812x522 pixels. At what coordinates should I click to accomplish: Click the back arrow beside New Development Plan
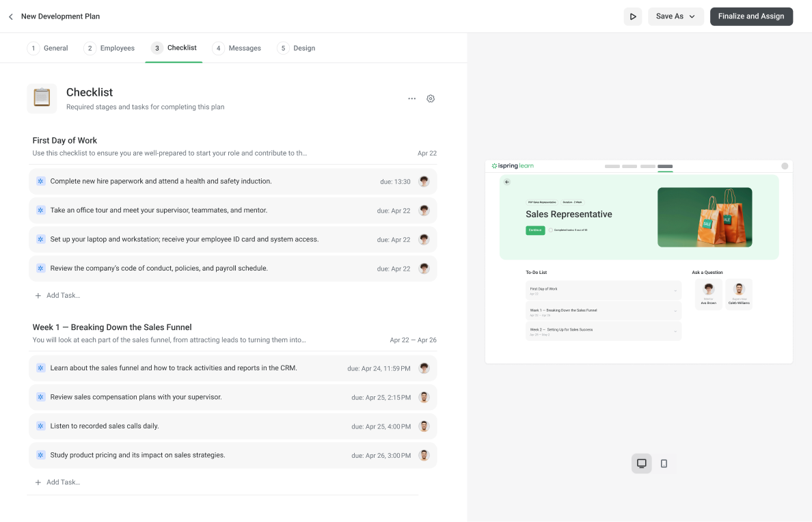(10, 16)
